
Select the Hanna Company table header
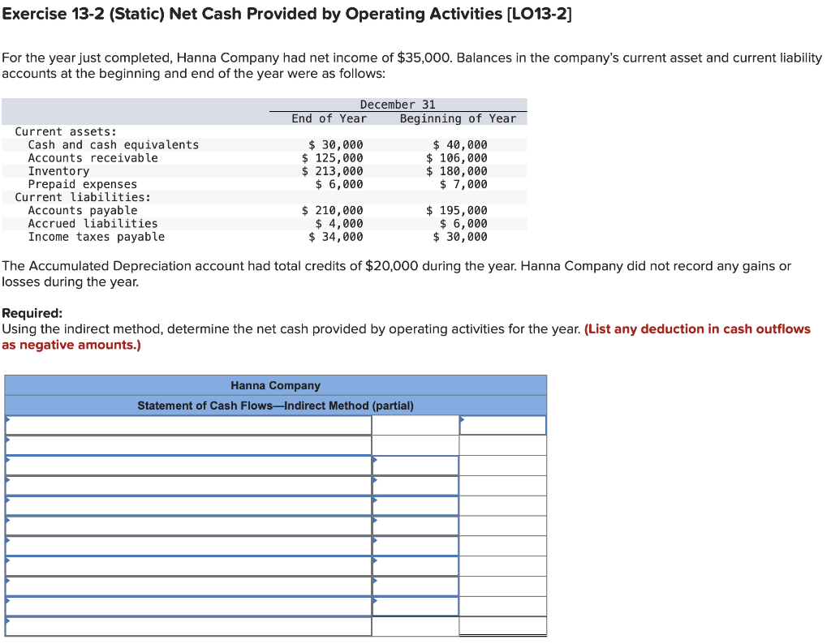point(275,385)
